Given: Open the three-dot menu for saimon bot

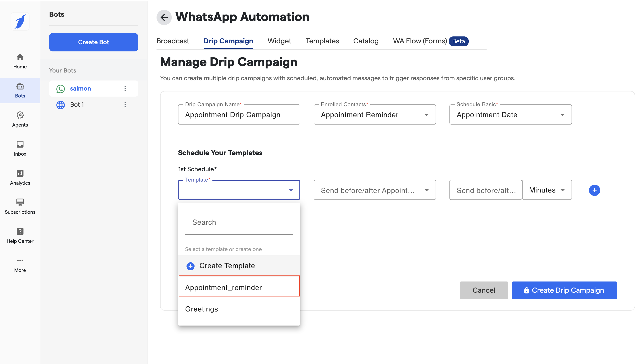Looking at the screenshot, I should [x=125, y=89].
